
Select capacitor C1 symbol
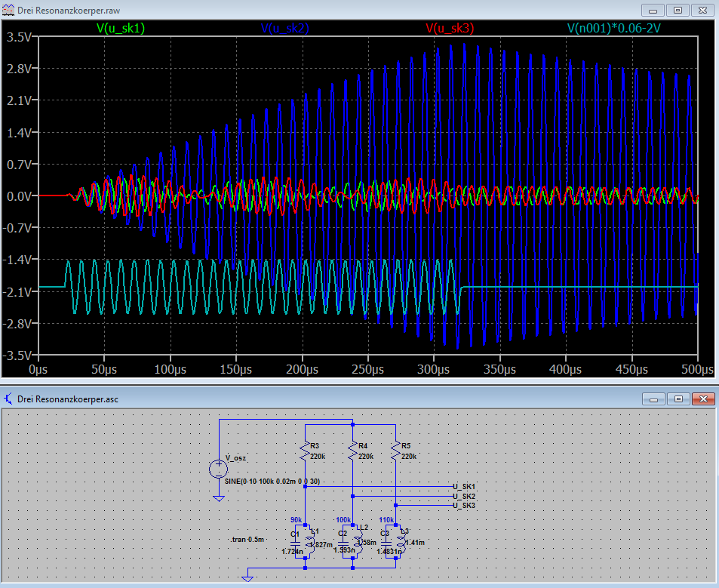[295, 542]
